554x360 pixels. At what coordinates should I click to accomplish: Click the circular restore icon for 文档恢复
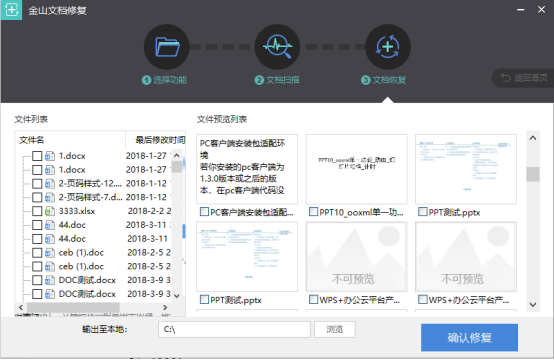click(x=388, y=47)
